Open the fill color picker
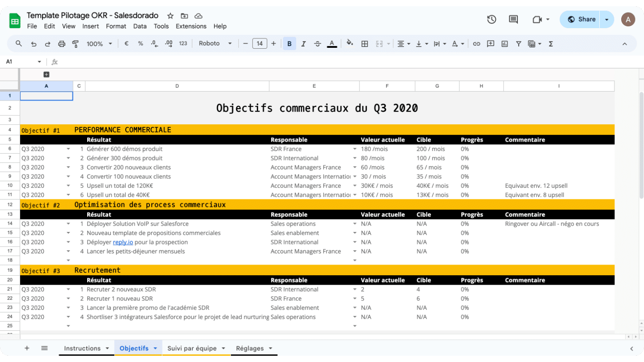 (350, 43)
